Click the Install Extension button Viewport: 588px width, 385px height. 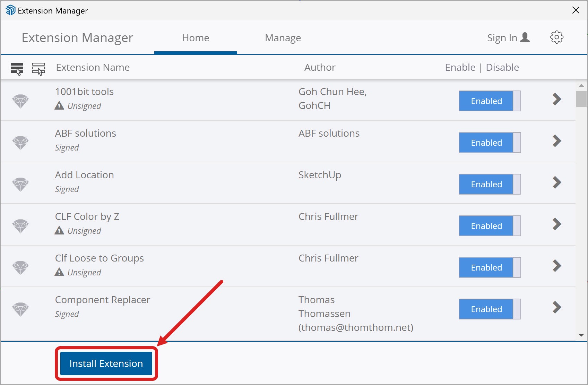point(106,363)
